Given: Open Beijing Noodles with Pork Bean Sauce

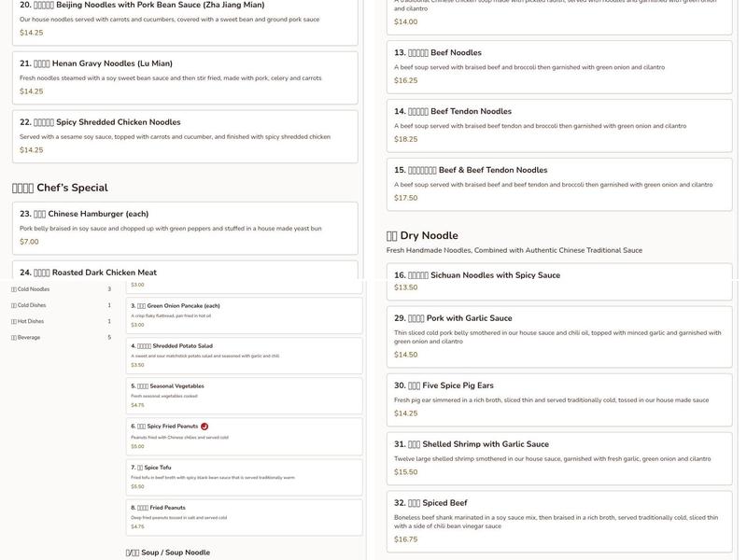Looking at the screenshot, I should (x=184, y=19).
